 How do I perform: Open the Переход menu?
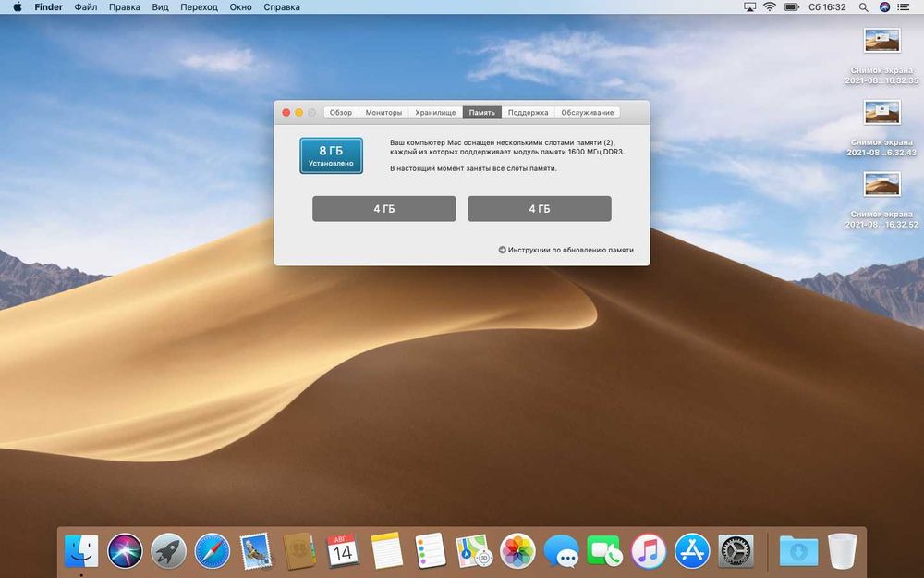200,7
